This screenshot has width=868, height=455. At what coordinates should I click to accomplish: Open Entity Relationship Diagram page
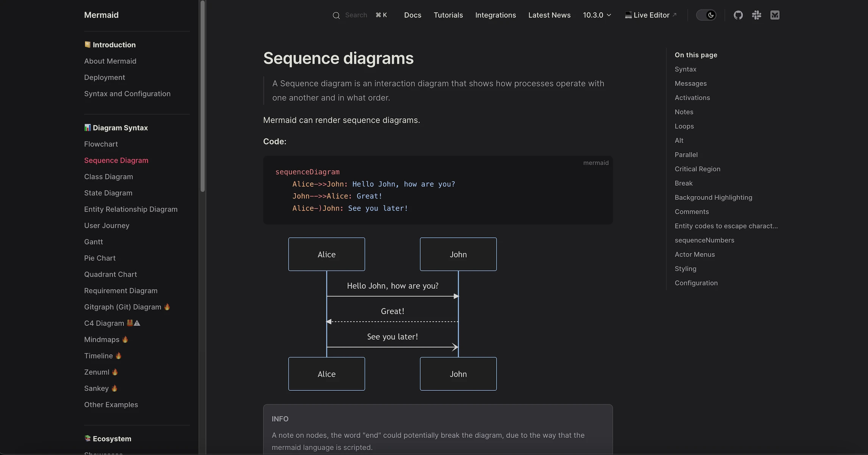click(x=131, y=209)
